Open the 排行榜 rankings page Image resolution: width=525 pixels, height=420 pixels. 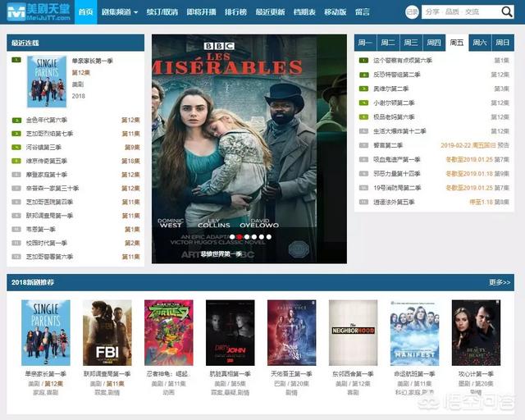click(x=235, y=12)
